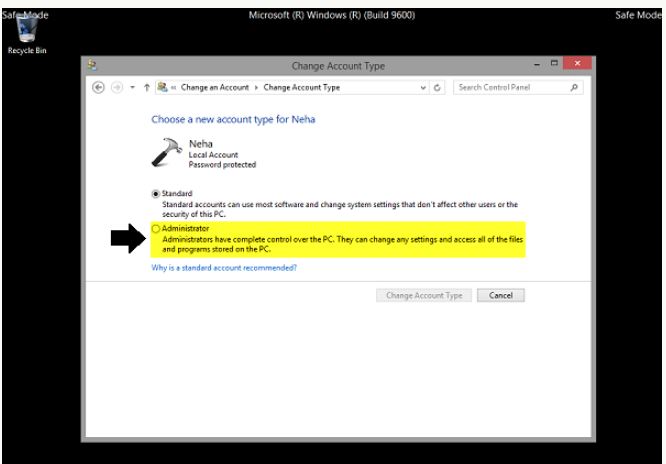Open Why is a standard account recommended link

pyautogui.click(x=224, y=268)
